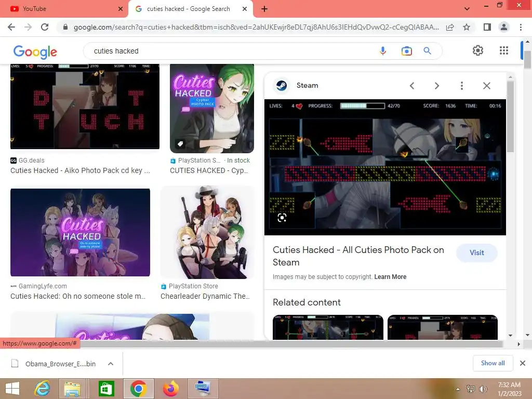The height and width of the screenshot is (399, 532).
Task: Click the volume tray icon
Action: pyautogui.click(x=483, y=389)
